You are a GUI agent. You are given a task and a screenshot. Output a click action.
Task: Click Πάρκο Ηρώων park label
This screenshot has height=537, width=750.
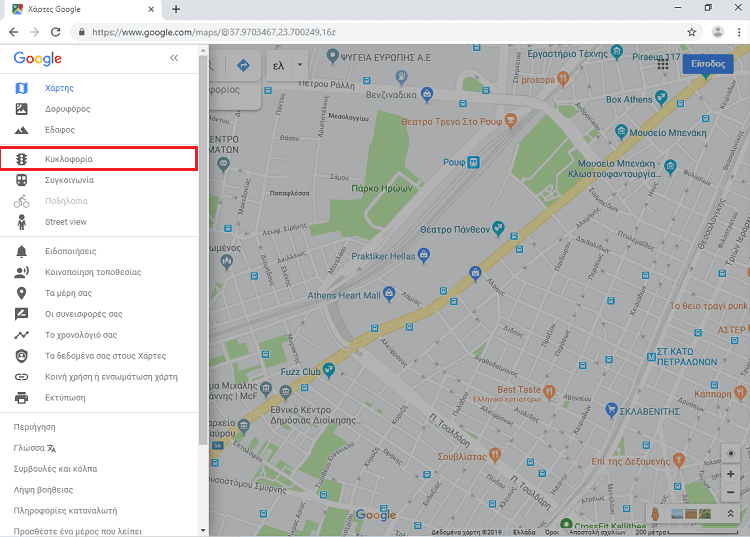(x=382, y=188)
